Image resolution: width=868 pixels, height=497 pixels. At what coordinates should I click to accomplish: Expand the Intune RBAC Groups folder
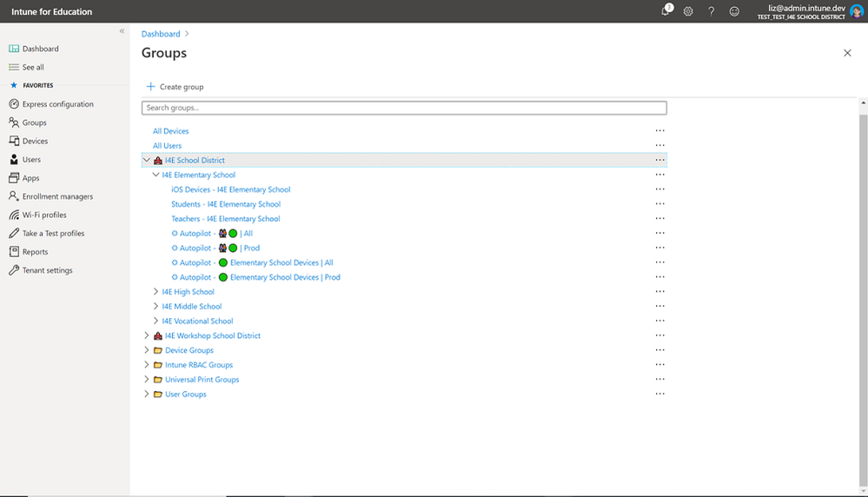click(x=147, y=365)
